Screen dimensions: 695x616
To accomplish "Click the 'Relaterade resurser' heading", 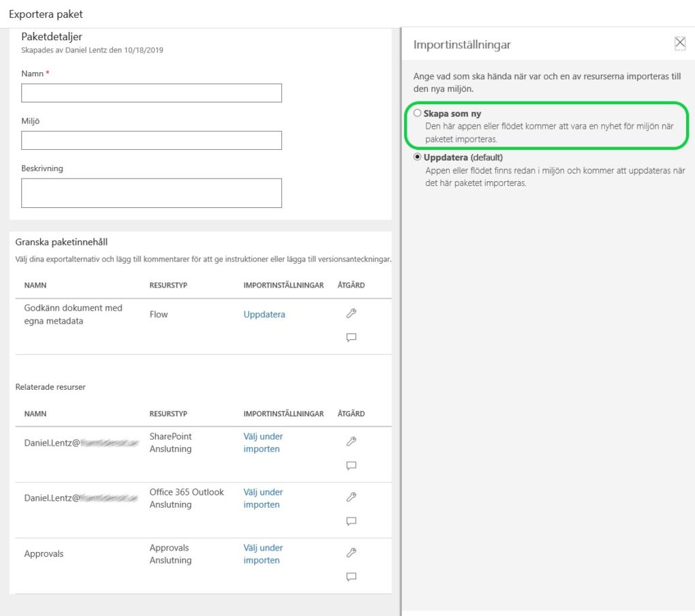I will pos(50,387).
